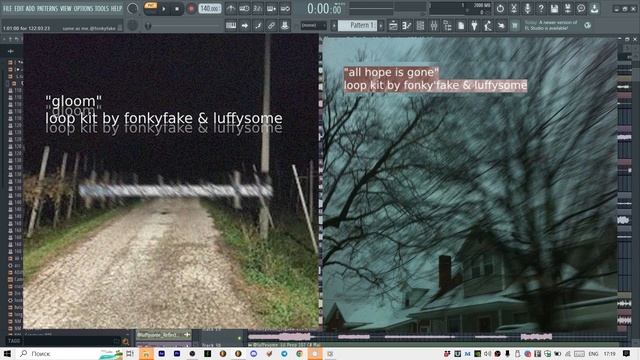Image resolution: width=640 pixels, height=360 pixels.
Task: Click the render to audio file icon
Action: (568, 8)
